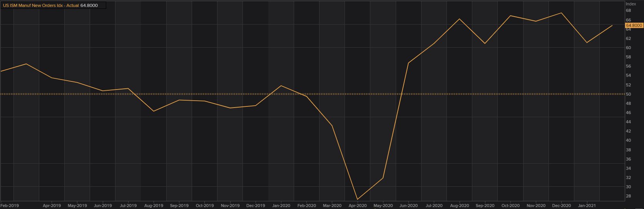Click the orange 64.8000 price tag

[x=634, y=25]
